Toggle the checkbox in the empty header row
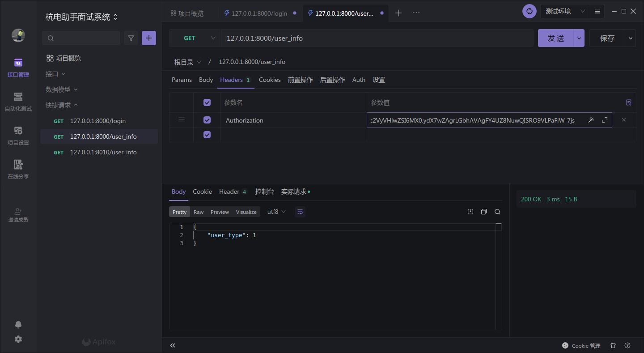Screen dimensions: 644x353 click(x=207, y=135)
